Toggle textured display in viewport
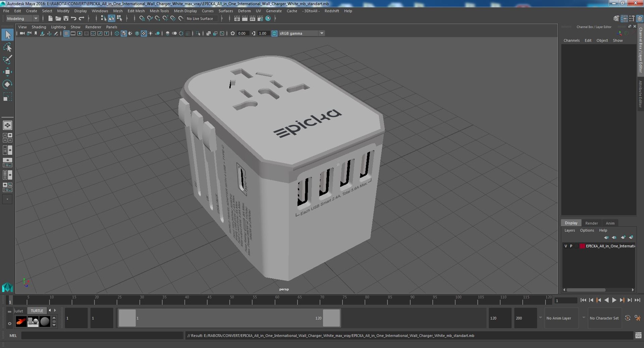 click(x=144, y=33)
